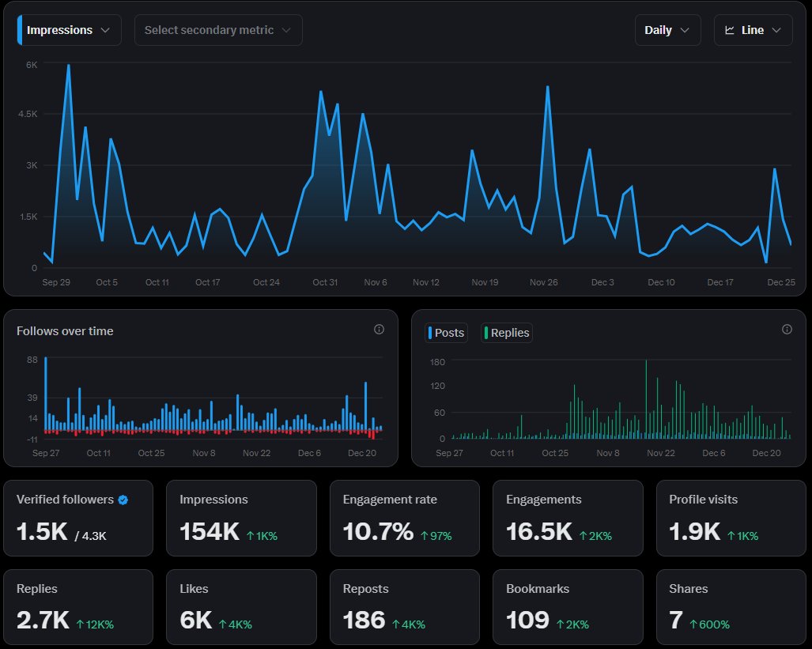Select the Profile visits stat card
Screen dimensions: 812x649
pyautogui.click(x=731, y=518)
